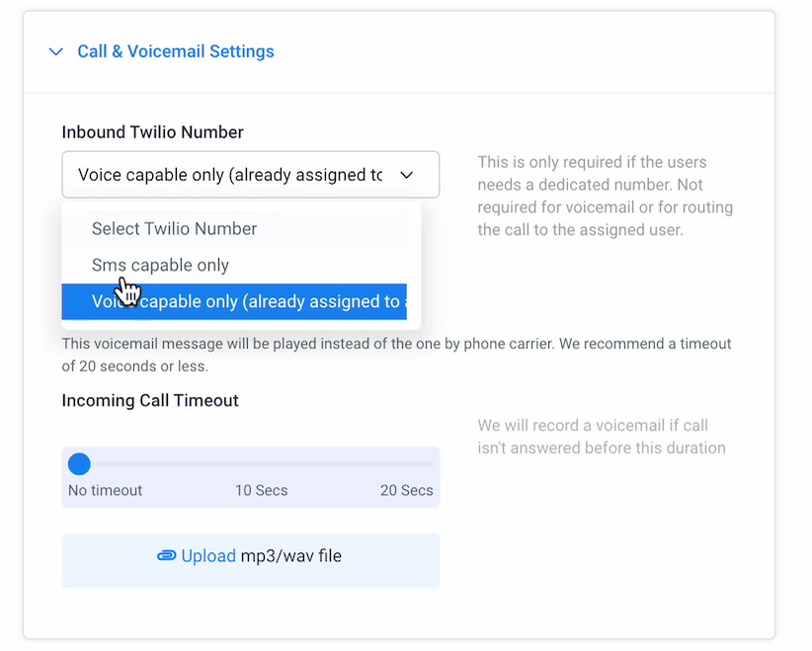Click the blue timeout slider handle
This screenshot has height=651, width=812.
click(79, 464)
